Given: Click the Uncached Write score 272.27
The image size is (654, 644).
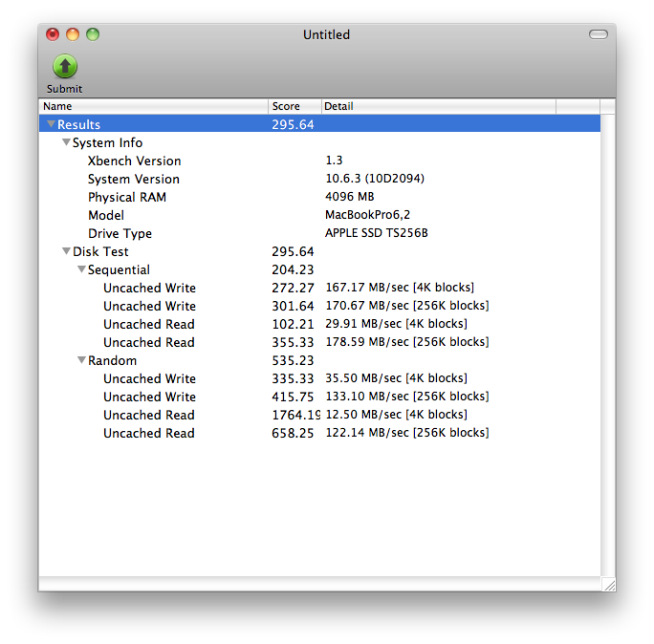Looking at the screenshot, I should [x=293, y=288].
